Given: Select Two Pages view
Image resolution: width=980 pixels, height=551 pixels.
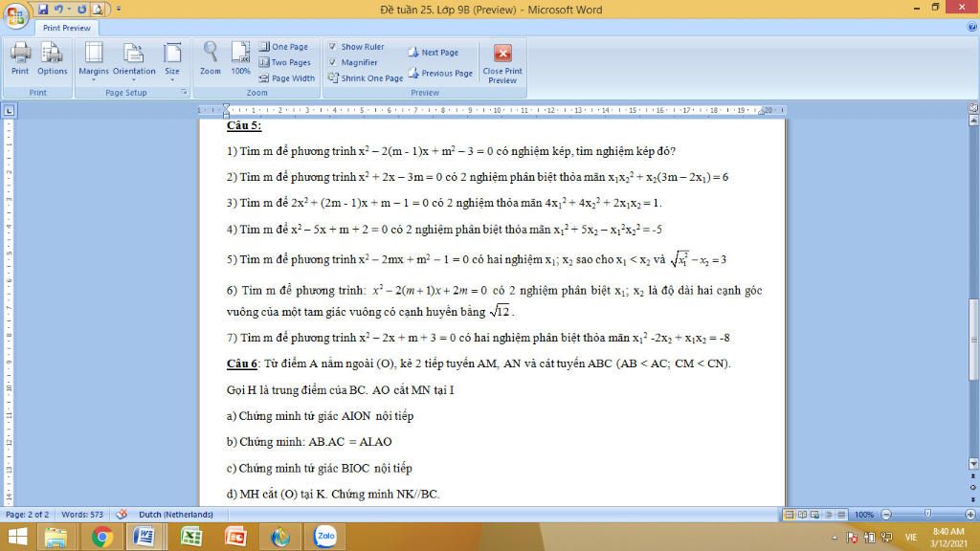Looking at the screenshot, I should [x=284, y=62].
